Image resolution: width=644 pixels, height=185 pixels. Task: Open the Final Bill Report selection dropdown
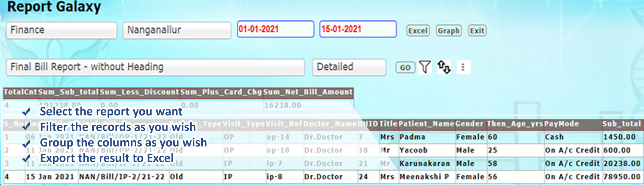pos(155,67)
